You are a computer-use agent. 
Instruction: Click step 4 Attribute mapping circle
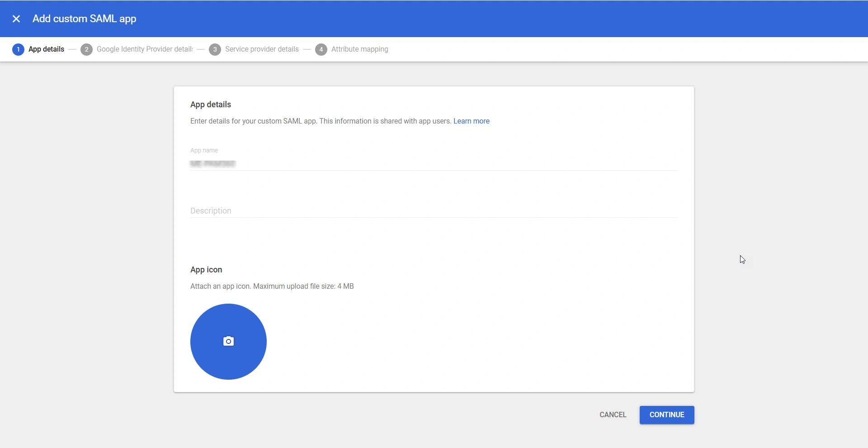321,49
